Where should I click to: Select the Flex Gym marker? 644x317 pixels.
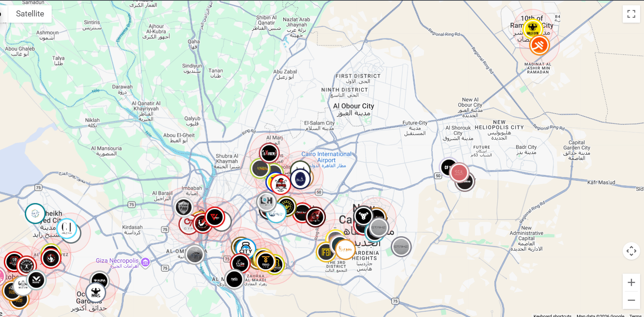pos(26,266)
